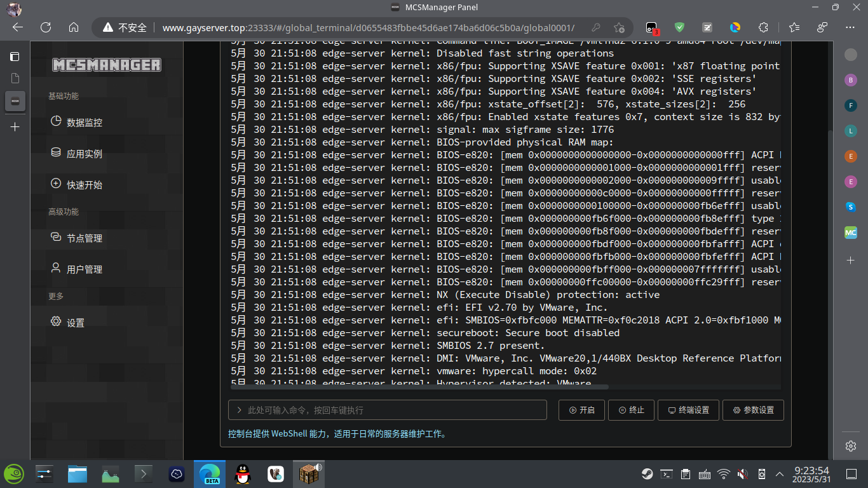This screenshot has width=868, height=488.
Task: Open 节点管理 in the sidebar
Action: tap(83, 238)
